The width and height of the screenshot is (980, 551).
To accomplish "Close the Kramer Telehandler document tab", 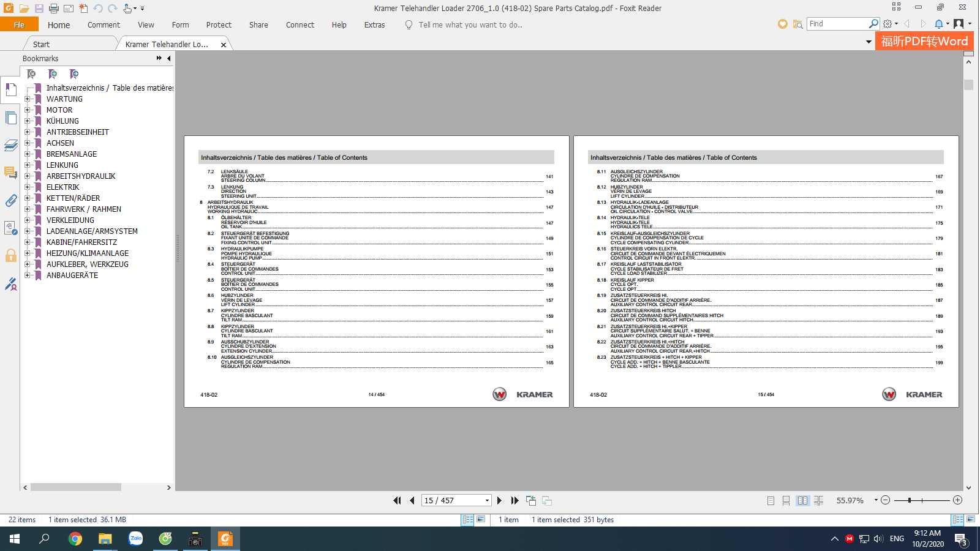I will click(x=224, y=45).
